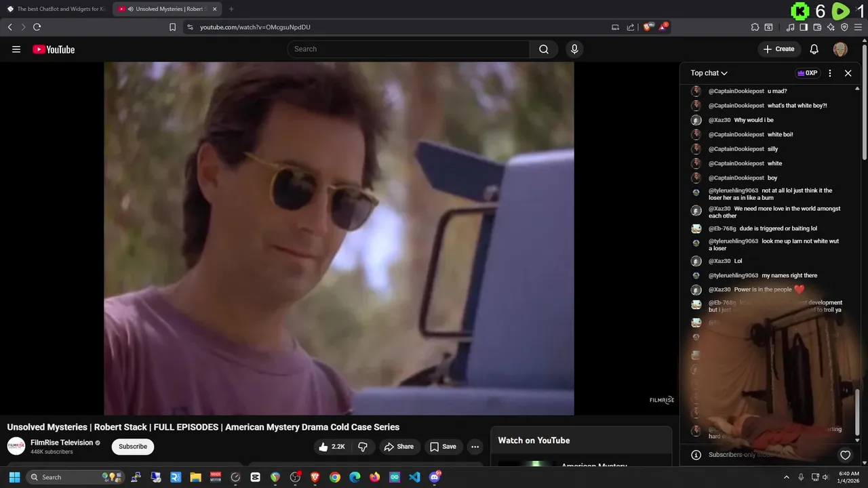Screen dimensions: 868x488
Task: Open Google Chrome from the taskbar
Action: pos(335,477)
